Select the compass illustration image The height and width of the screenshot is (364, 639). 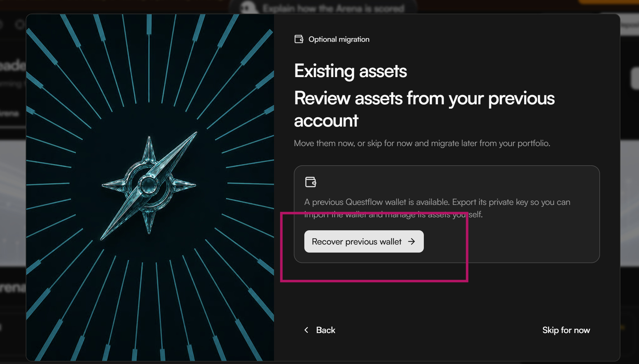[x=150, y=187]
